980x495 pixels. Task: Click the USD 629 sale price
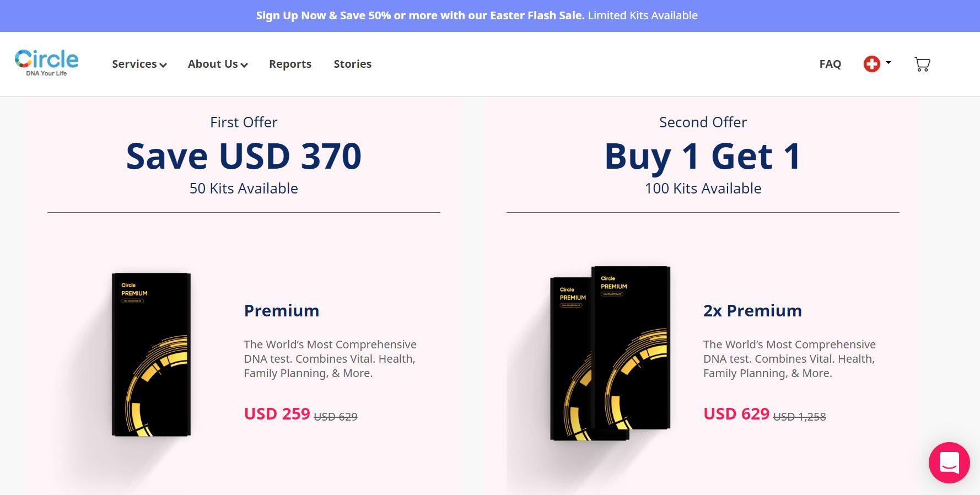736,414
